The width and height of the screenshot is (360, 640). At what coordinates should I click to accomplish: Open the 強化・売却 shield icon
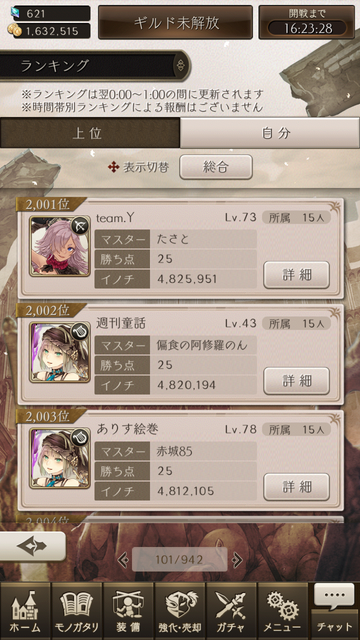click(180, 611)
